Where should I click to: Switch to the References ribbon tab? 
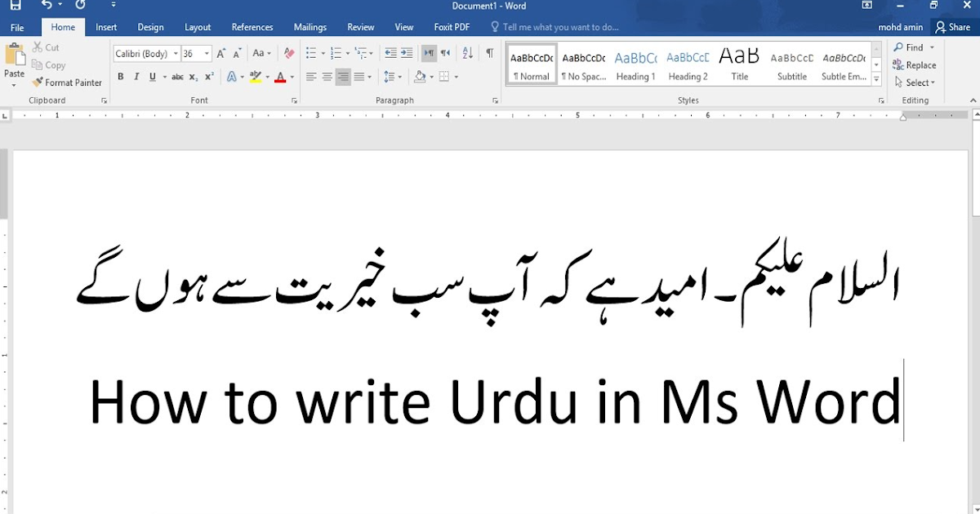coord(252,26)
